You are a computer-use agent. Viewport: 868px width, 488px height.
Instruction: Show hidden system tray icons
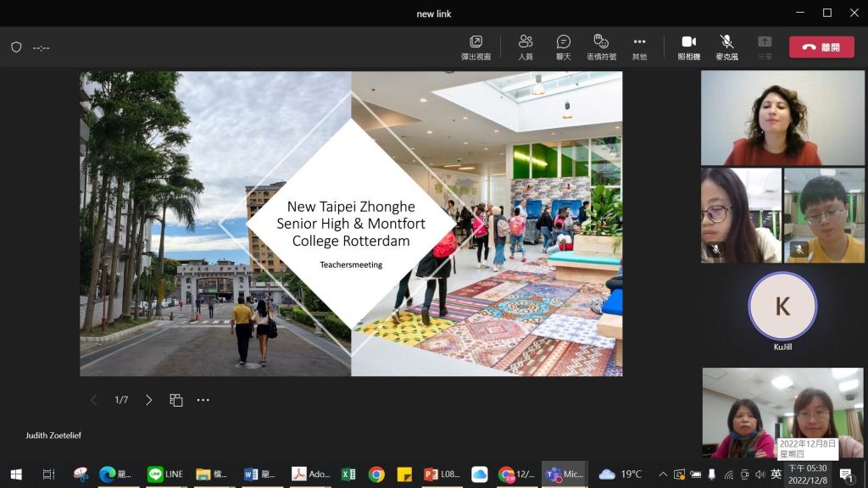tap(663, 474)
